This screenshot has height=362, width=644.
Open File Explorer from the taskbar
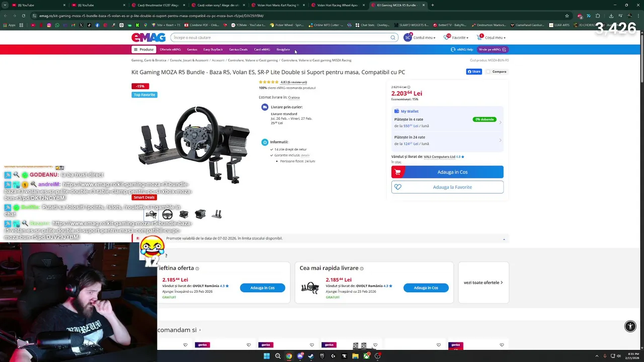click(x=355, y=356)
